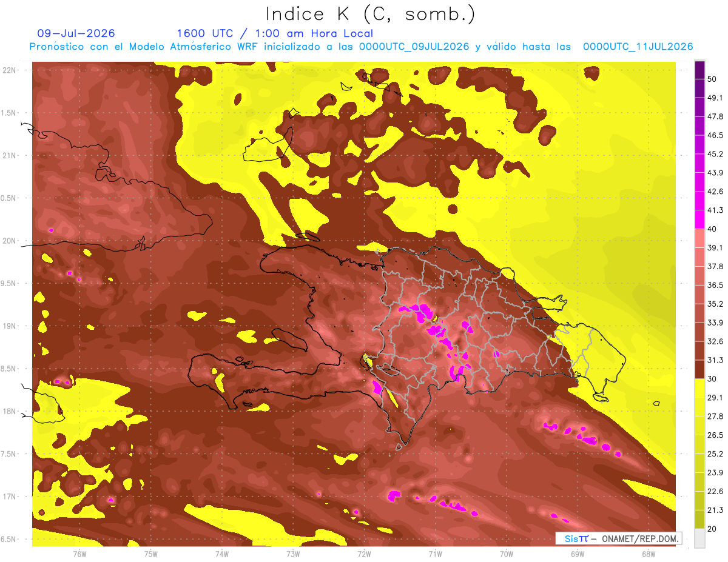Click the salmon swatch between 39.1 and 40
The image size is (728, 562).
click(x=699, y=238)
